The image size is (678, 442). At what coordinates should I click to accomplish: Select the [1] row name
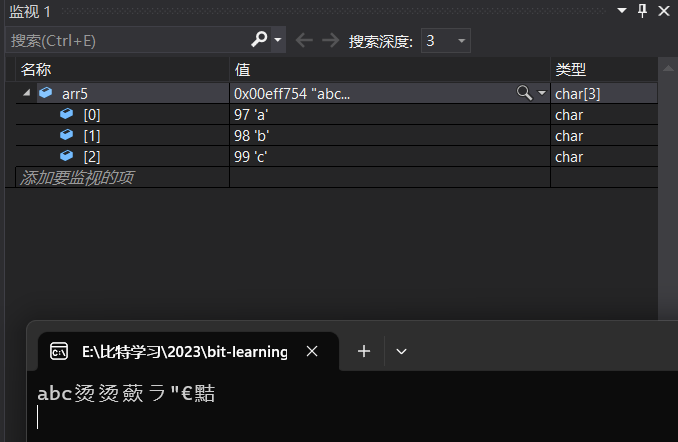pyautogui.click(x=92, y=136)
